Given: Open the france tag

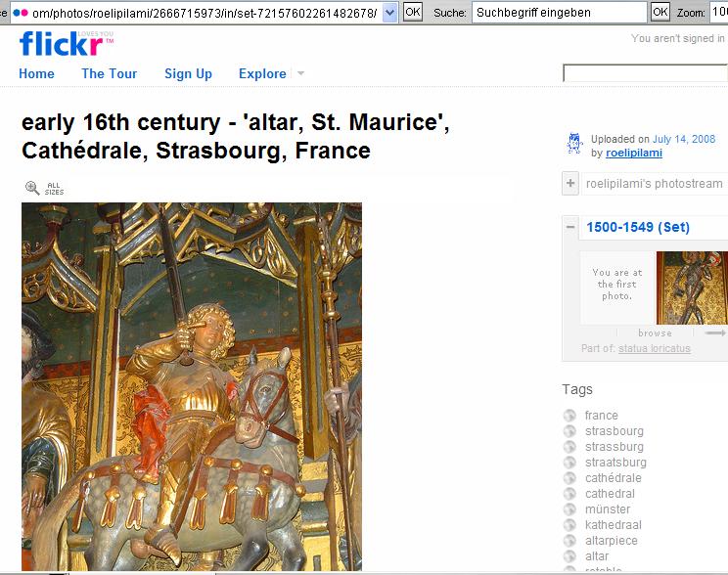Looking at the screenshot, I should 601,416.
